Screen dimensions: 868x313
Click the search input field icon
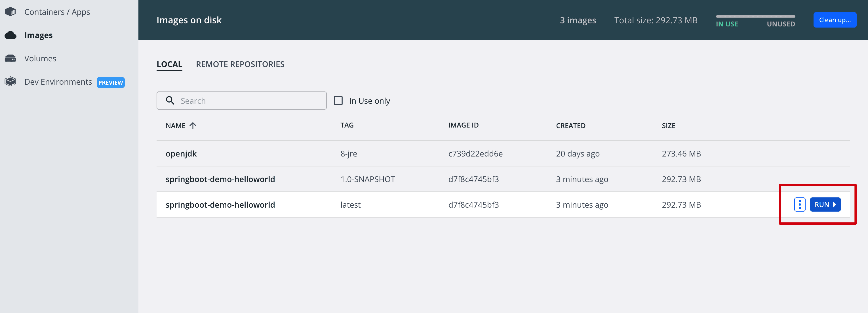coord(170,100)
